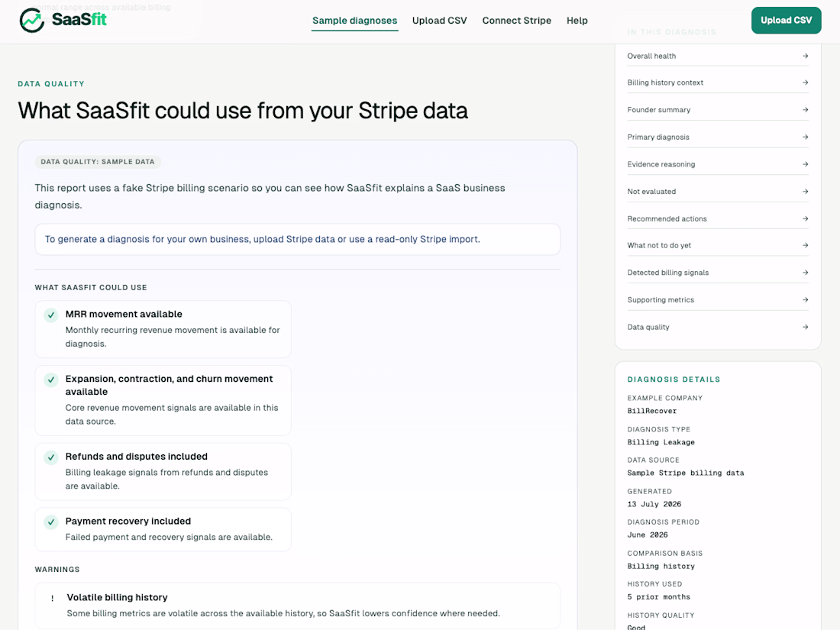
Task: Select the Billing history comparison basis value
Action: point(661,567)
